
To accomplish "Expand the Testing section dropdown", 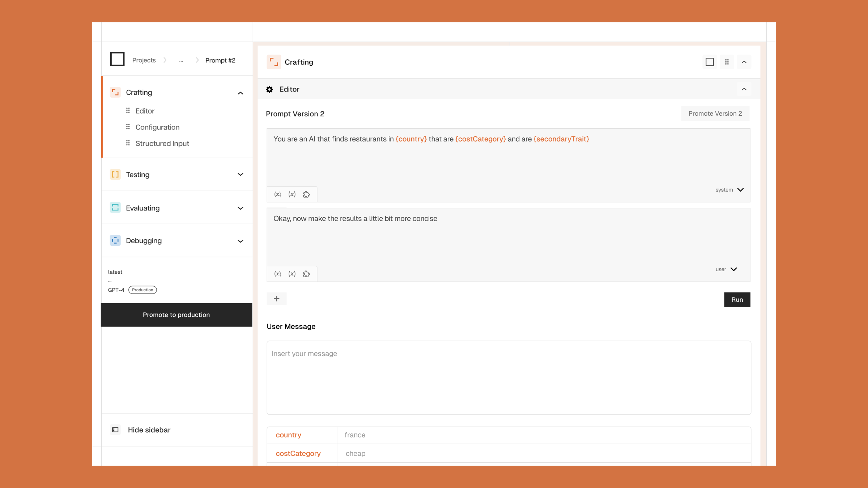I will click(x=240, y=174).
